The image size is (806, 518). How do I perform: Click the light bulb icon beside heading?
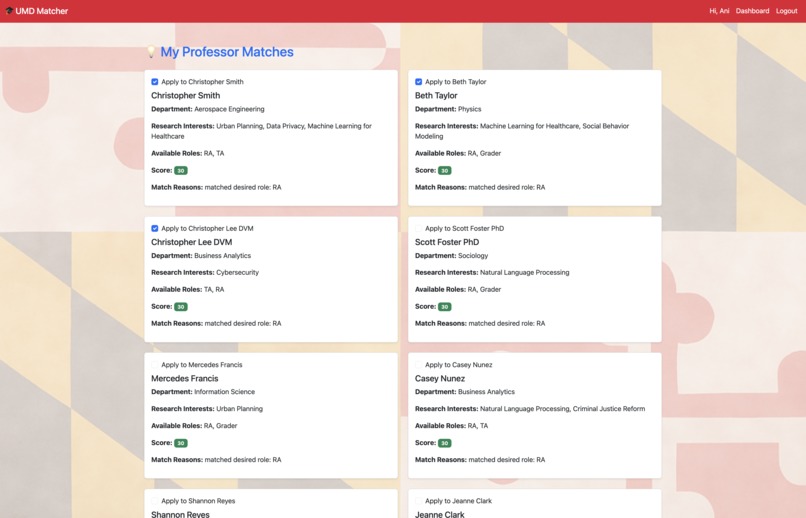151,51
